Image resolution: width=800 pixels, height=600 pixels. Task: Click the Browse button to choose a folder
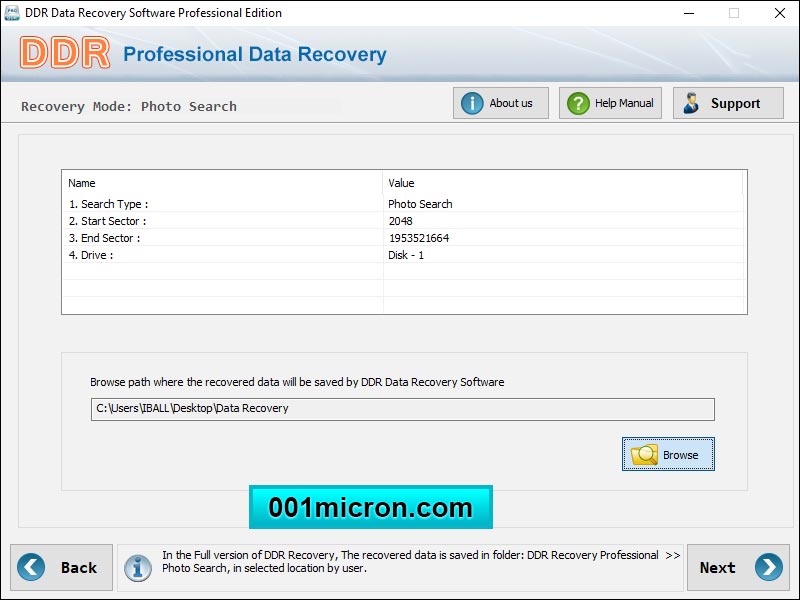668,454
